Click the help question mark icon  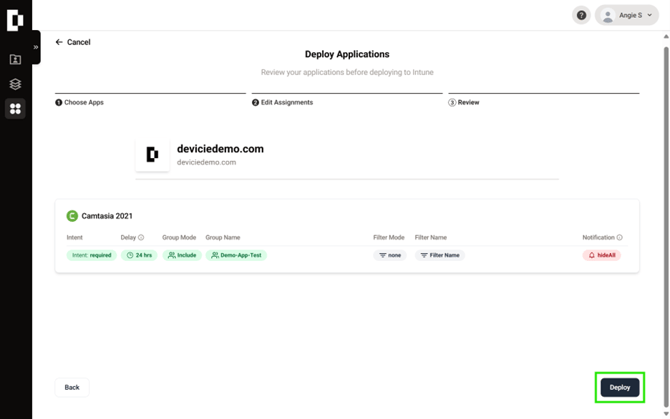(581, 15)
